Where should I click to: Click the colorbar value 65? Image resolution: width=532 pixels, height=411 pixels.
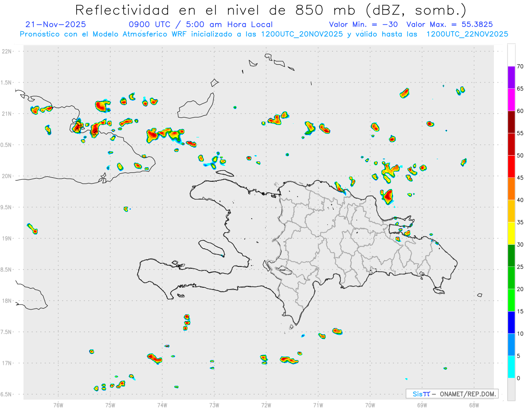coord(520,89)
